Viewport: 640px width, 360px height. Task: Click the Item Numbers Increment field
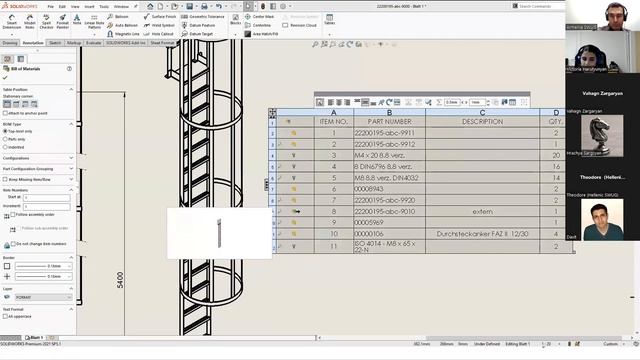pos(47,207)
